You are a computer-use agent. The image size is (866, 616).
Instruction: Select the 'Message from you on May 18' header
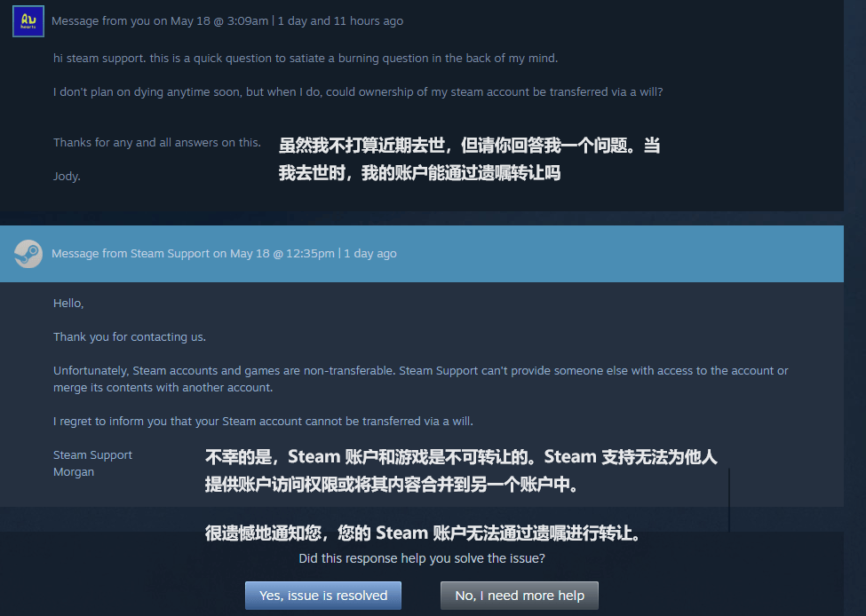(160, 21)
